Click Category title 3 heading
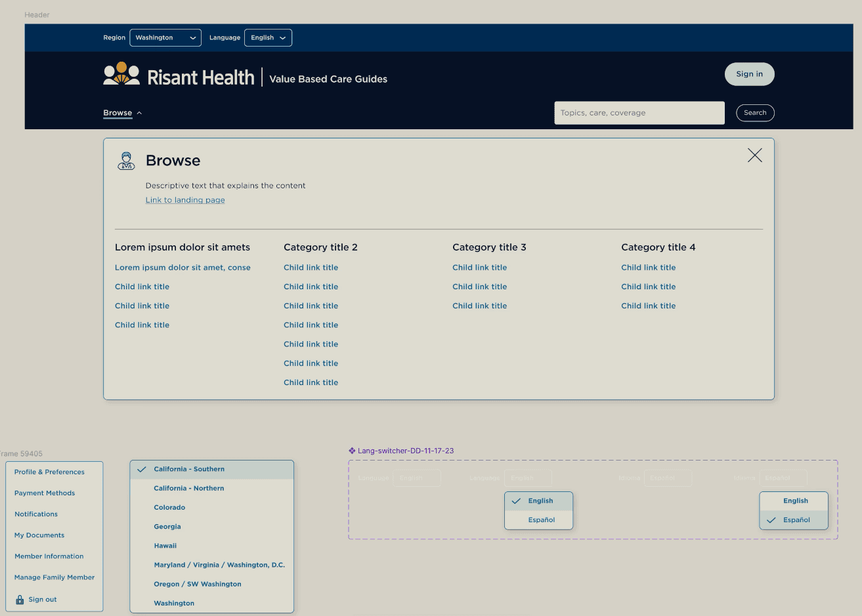This screenshot has height=616, width=862. 489,247
